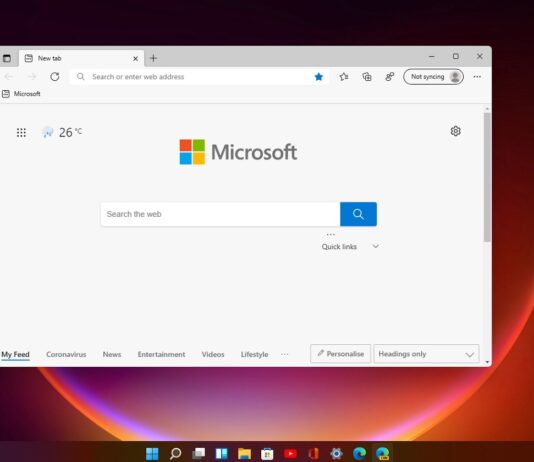Open the Collections icon
534x462 pixels.
(x=367, y=77)
